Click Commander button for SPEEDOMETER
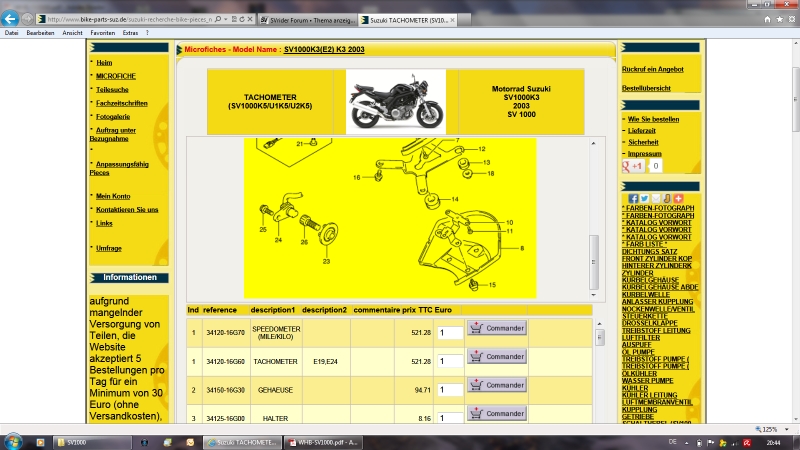This screenshot has width=800, height=450. coord(496,328)
